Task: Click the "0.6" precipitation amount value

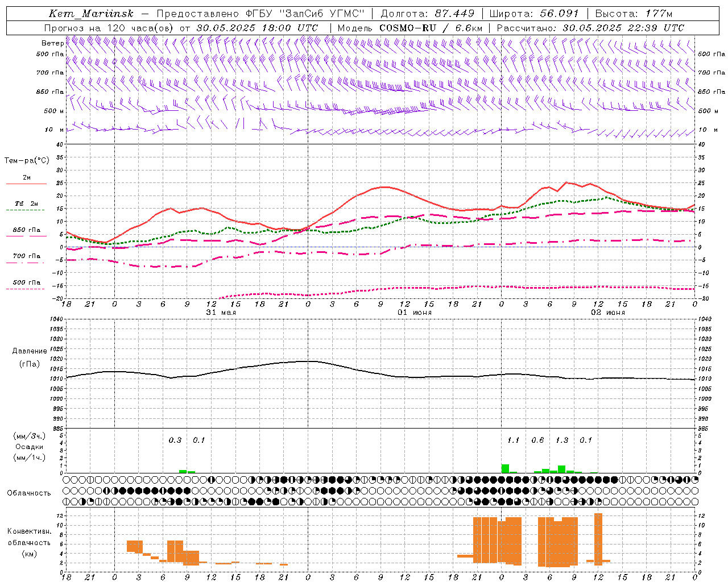Action: pos(537,440)
